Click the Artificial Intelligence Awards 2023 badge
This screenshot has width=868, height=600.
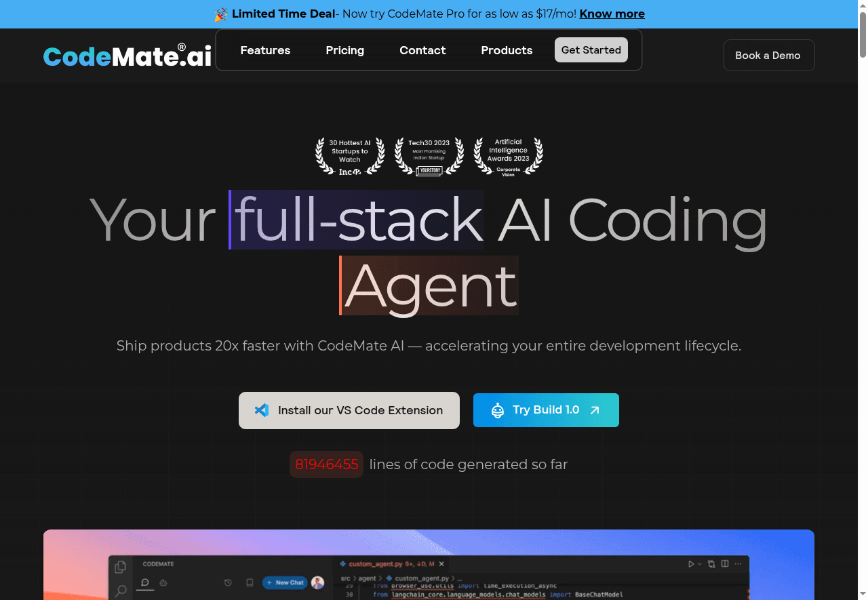tap(508, 157)
